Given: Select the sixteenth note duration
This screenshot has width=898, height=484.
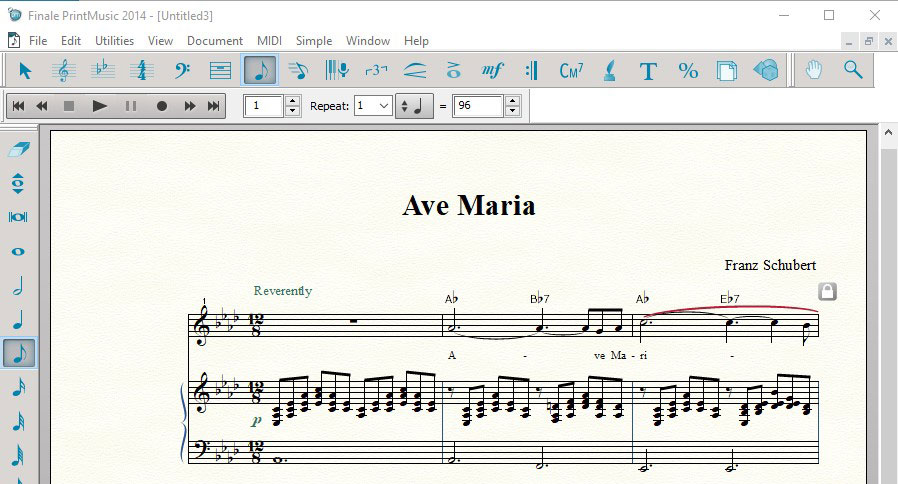Looking at the screenshot, I should (18, 388).
